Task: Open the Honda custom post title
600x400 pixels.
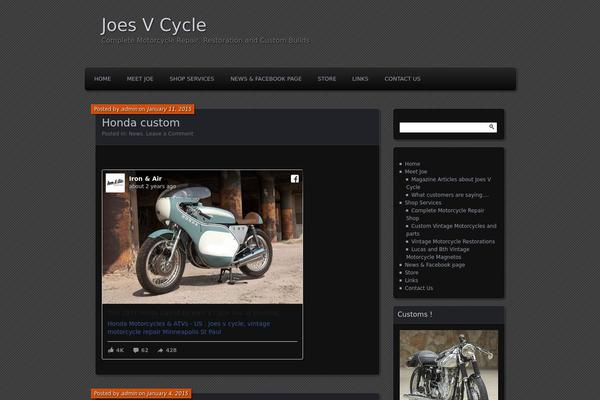Action: pyautogui.click(x=141, y=122)
